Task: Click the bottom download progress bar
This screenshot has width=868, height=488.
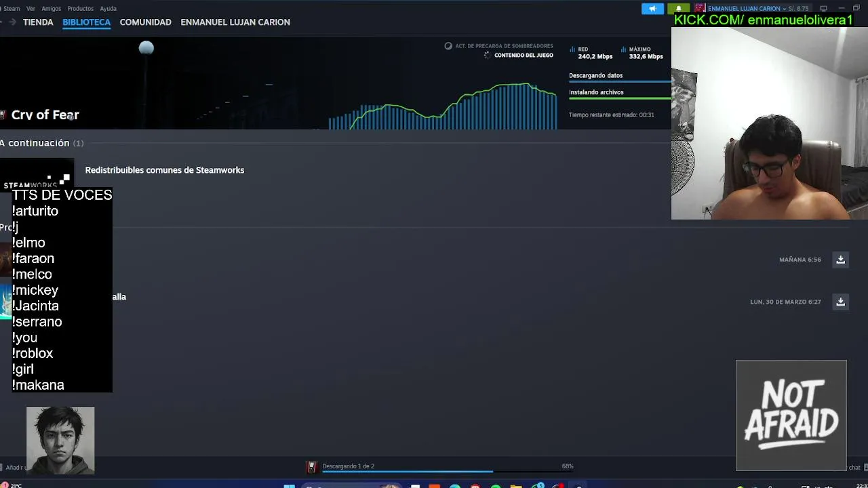Action: [x=448, y=471]
